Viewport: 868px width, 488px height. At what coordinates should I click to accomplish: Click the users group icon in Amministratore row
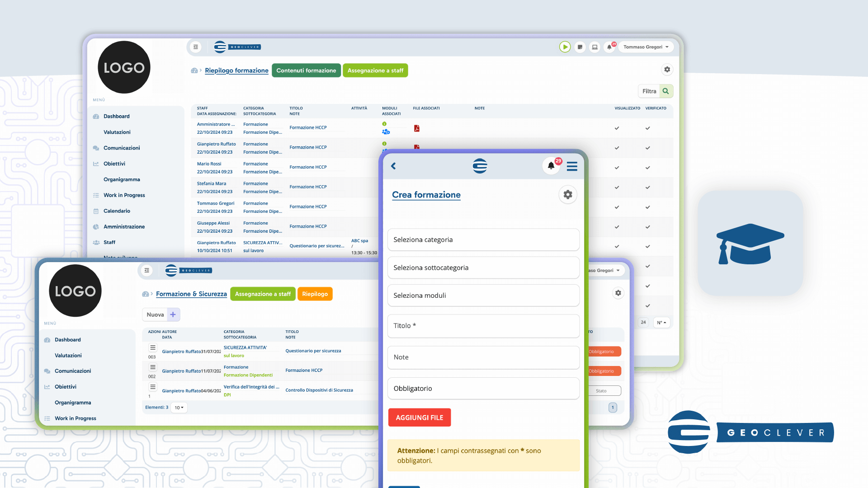[x=386, y=132]
